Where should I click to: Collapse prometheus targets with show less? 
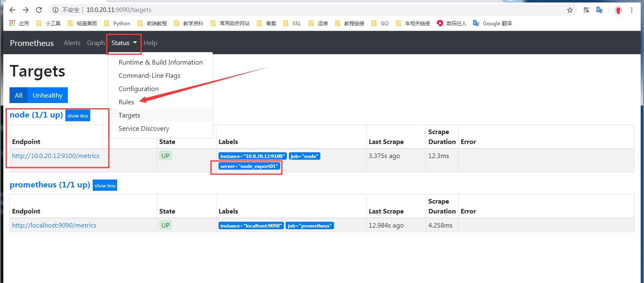click(x=105, y=185)
